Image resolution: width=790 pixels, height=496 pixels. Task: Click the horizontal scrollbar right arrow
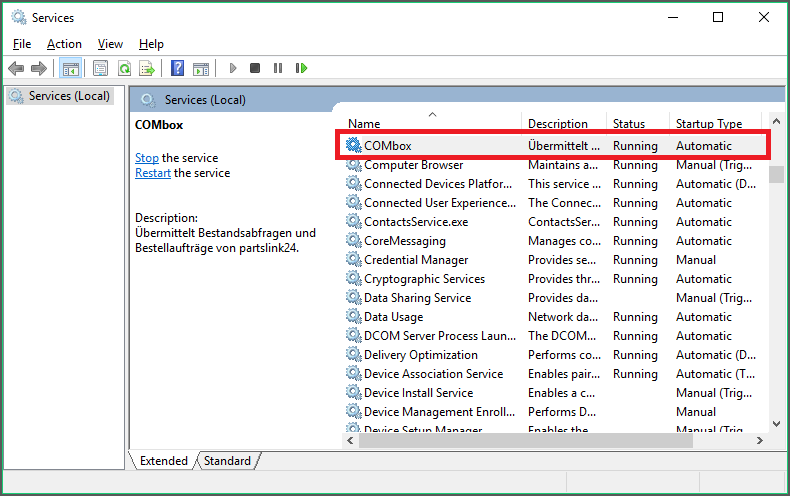point(758,440)
